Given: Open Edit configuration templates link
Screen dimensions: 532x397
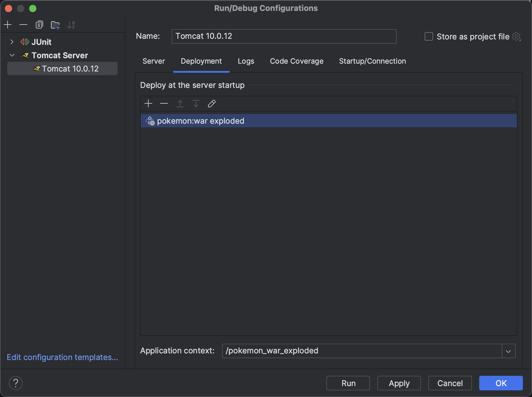Looking at the screenshot, I should pos(62,357).
